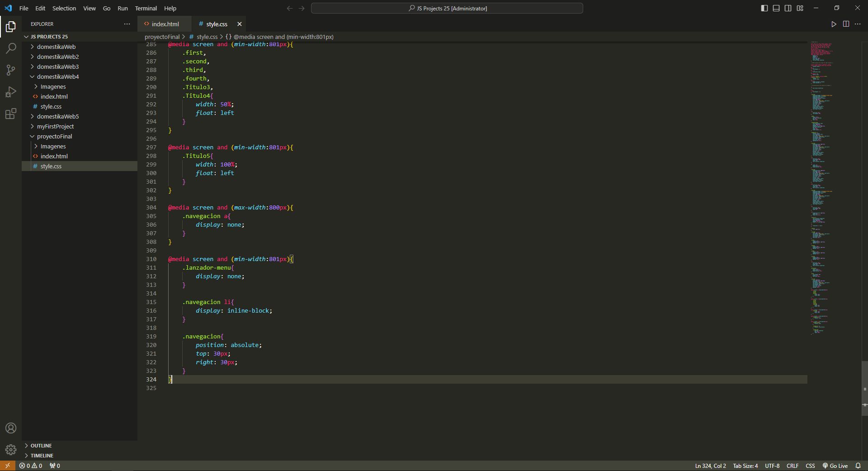Click the Ln 324, Col 2 indicator

point(710,466)
